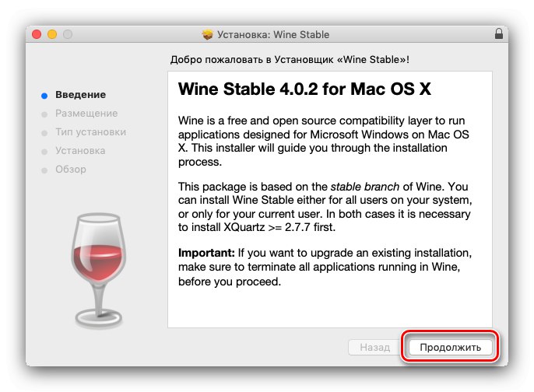Click the lock icon in title bar
The height and width of the screenshot is (392, 534).
(x=498, y=33)
